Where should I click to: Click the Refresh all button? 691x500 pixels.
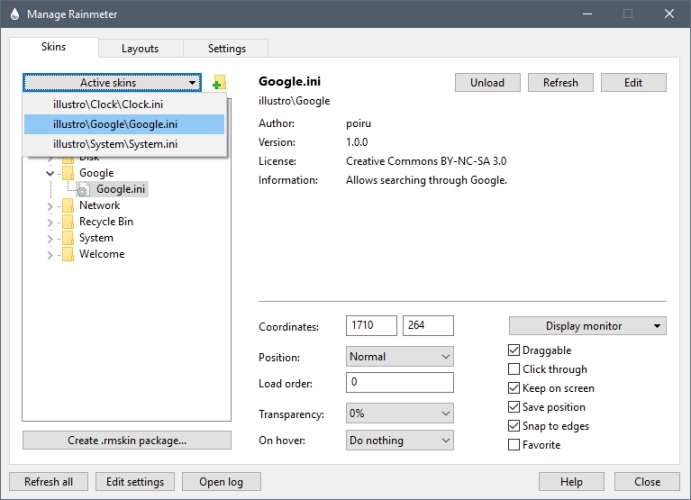pos(48,481)
